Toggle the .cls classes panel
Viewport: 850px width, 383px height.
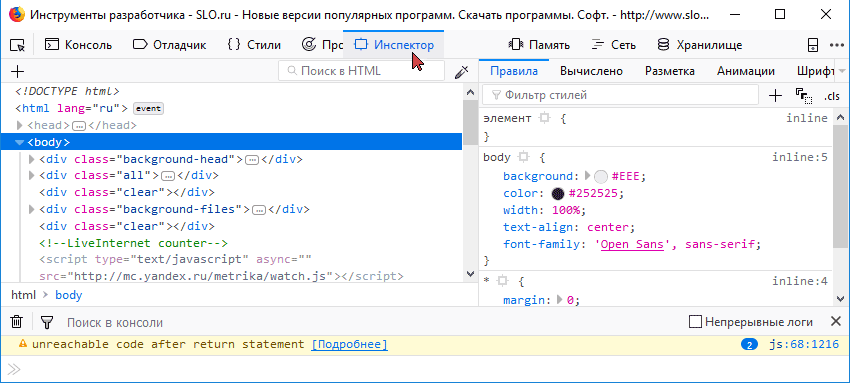pyautogui.click(x=831, y=96)
